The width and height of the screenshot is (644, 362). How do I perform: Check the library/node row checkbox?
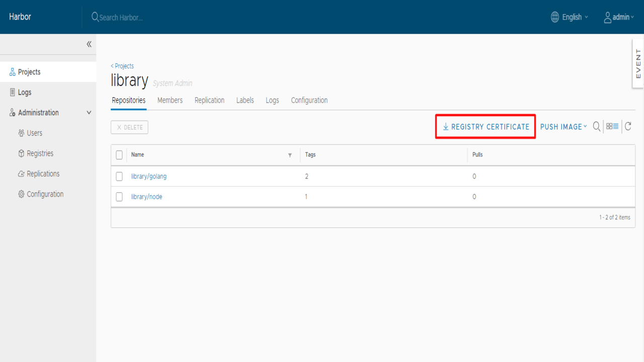(x=119, y=197)
